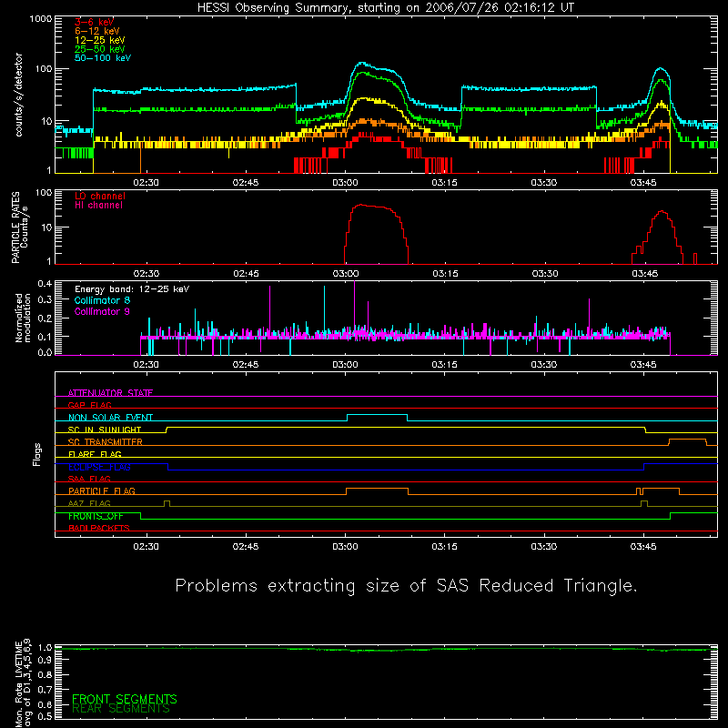The width and height of the screenshot is (728, 728).
Task: Click the 50-100 keV curve peak near 03:02
Action: coord(362,63)
